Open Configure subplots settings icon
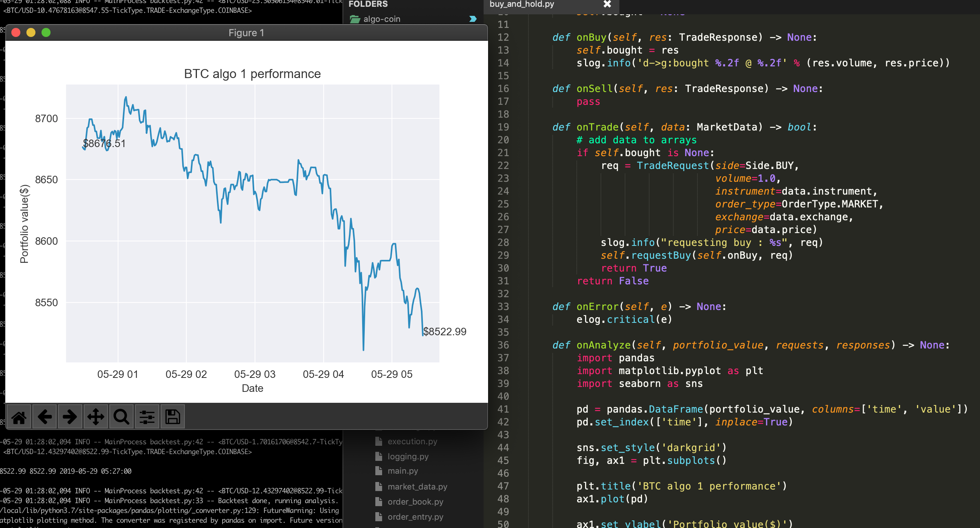The image size is (980, 528). point(147,417)
